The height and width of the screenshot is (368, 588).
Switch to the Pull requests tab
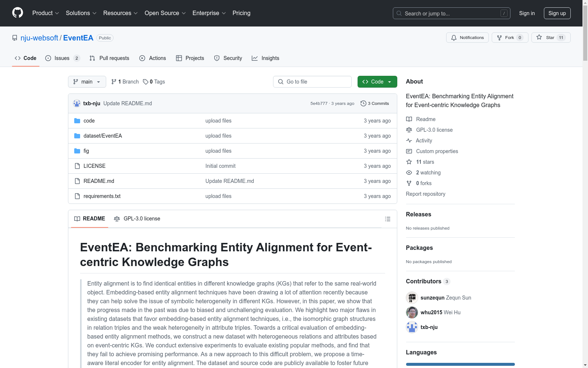[110, 58]
